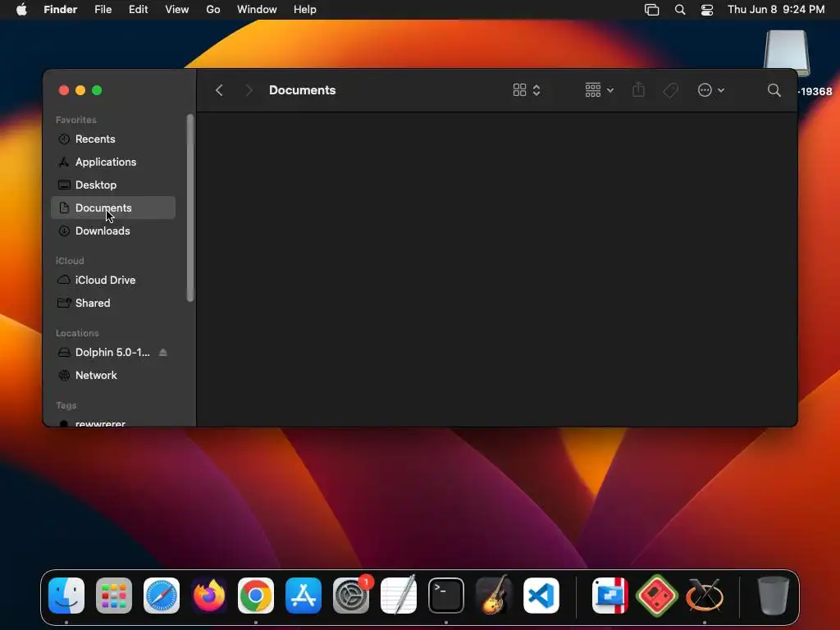
Task: Click the Stage Manager icon in menu bar
Action: point(651,10)
